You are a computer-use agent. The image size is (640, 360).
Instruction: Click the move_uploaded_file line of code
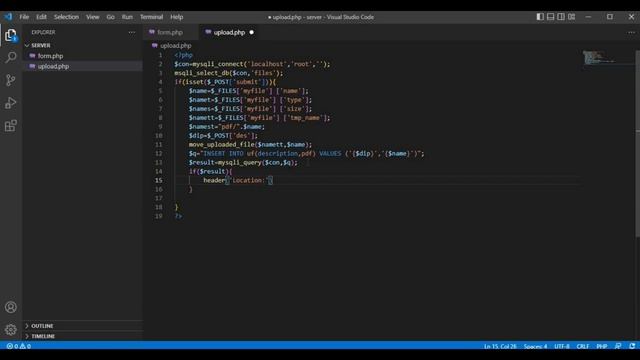click(x=250, y=144)
